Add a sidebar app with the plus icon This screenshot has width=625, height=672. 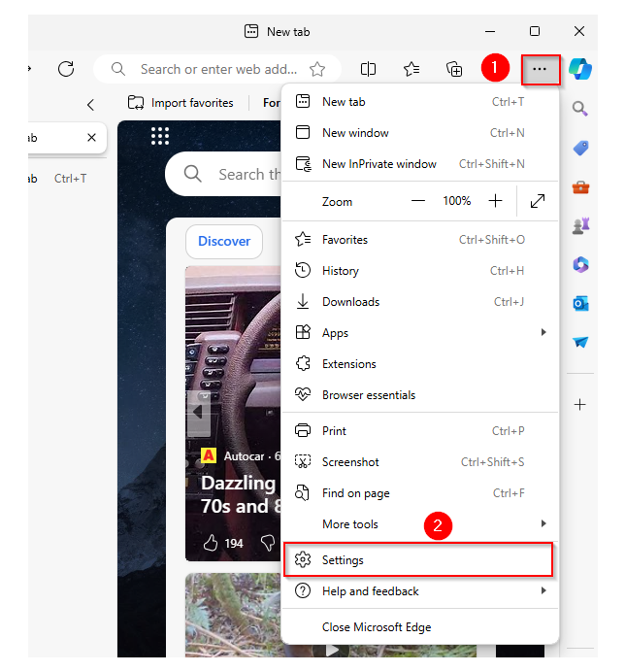[579, 405]
